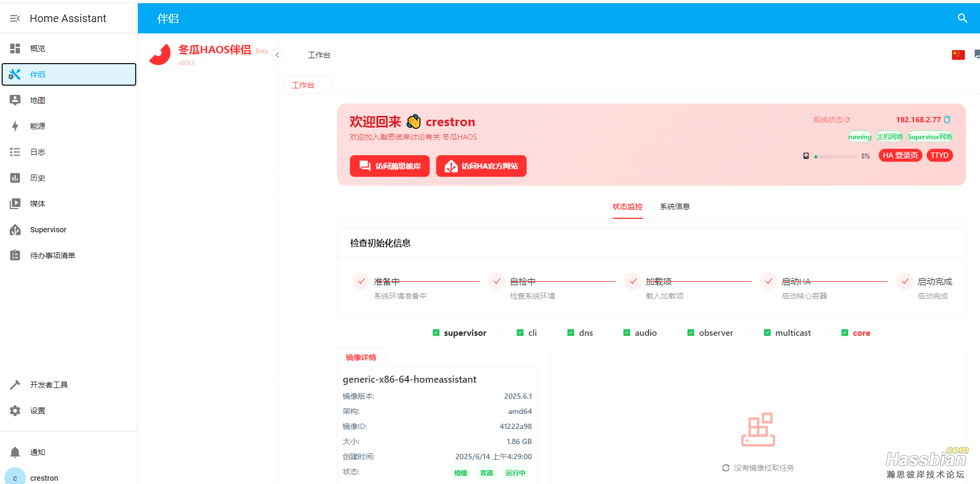
Task: Open the 通知 bell icon
Action: [15, 452]
